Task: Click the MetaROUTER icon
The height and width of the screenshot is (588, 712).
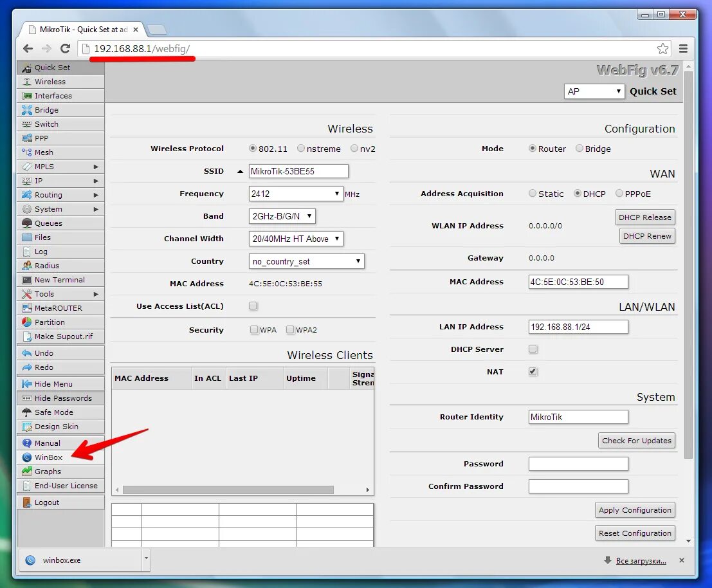Action: [27, 308]
